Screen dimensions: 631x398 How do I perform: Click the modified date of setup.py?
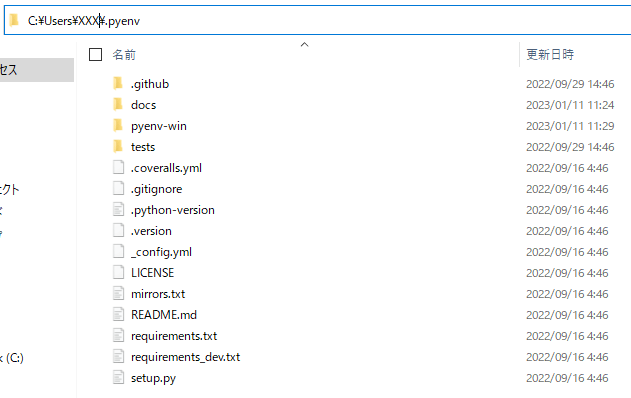tap(567, 378)
